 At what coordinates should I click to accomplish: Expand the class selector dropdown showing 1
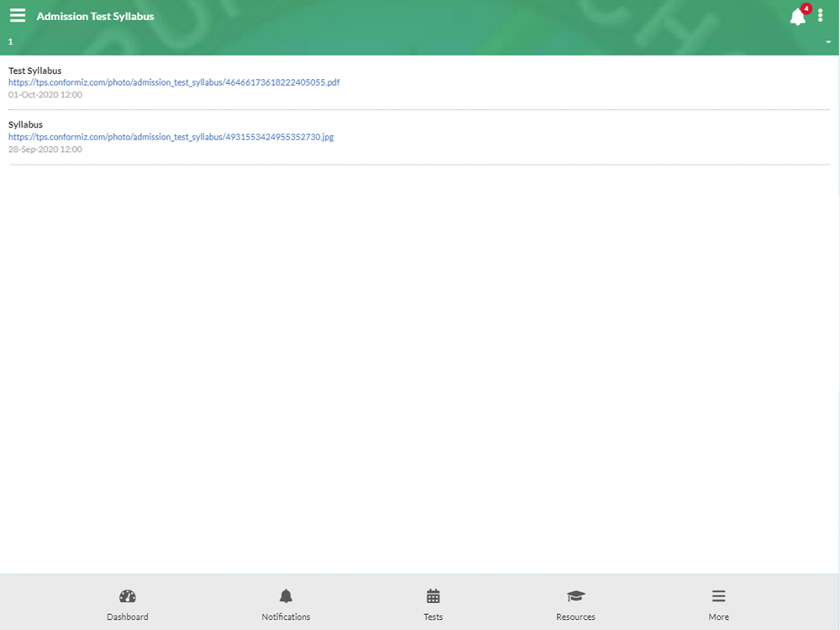point(419,42)
